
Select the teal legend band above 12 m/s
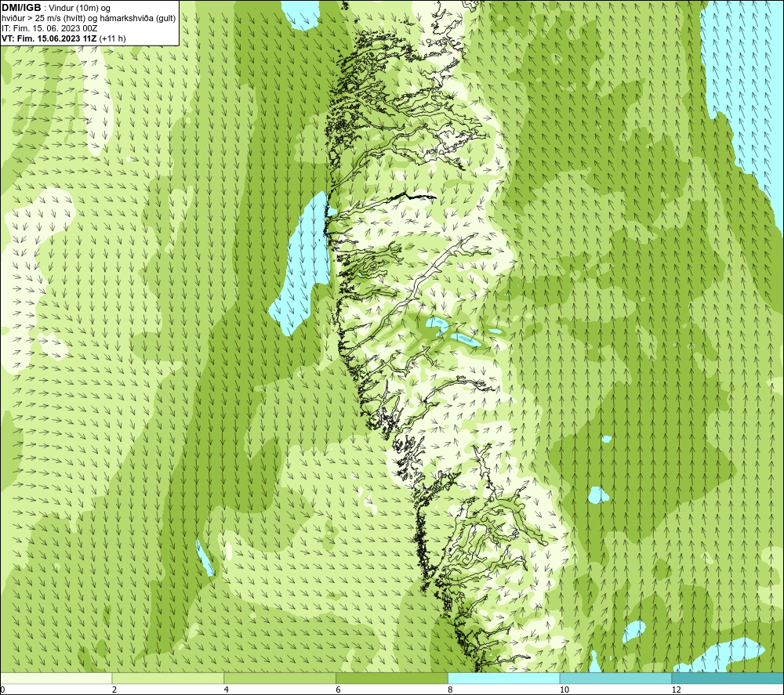(x=728, y=679)
